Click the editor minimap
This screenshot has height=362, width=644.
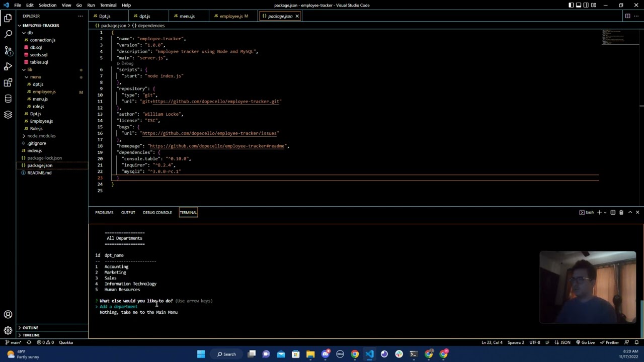619,38
